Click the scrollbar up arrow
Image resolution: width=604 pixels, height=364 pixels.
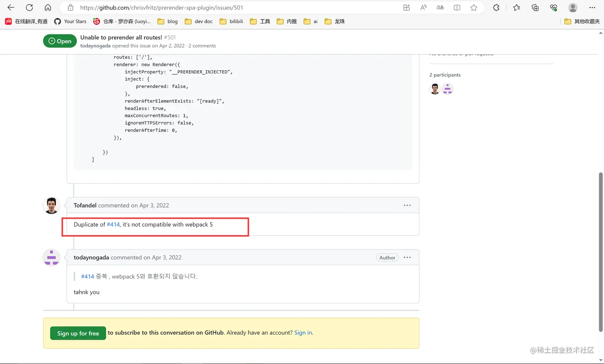point(600,33)
